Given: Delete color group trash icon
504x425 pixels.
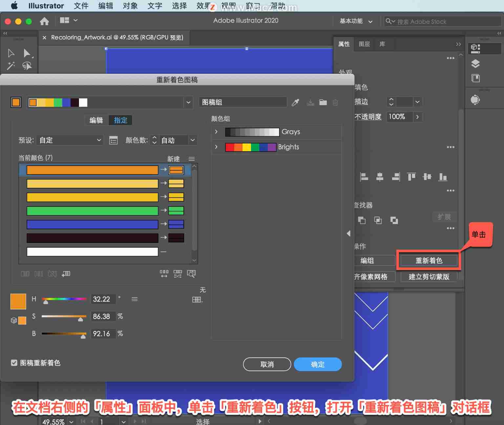Looking at the screenshot, I should (x=335, y=102).
